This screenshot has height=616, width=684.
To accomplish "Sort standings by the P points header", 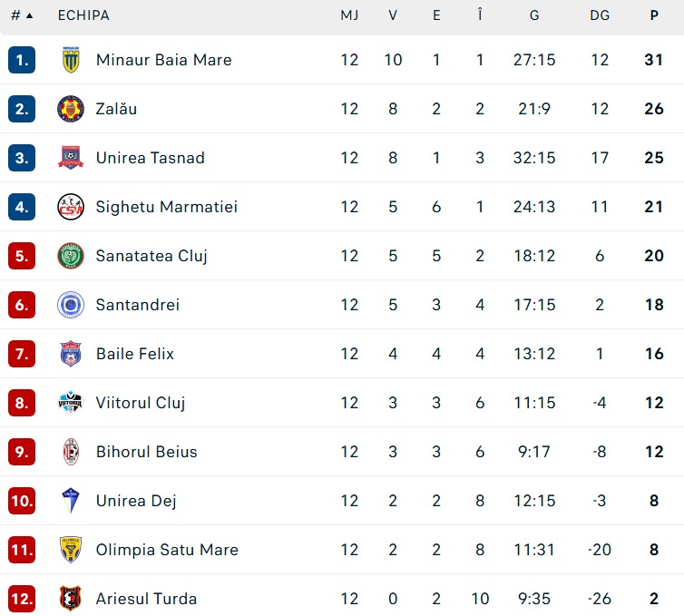I will [654, 15].
